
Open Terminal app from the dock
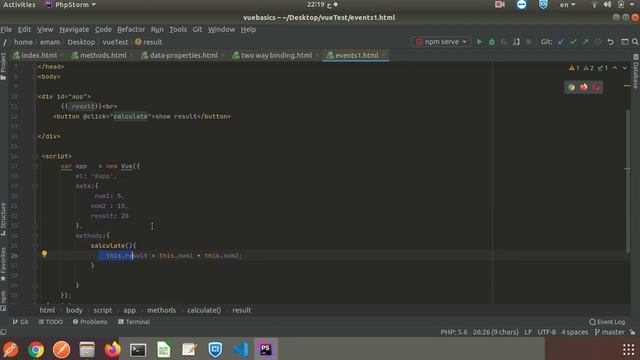tap(138, 350)
